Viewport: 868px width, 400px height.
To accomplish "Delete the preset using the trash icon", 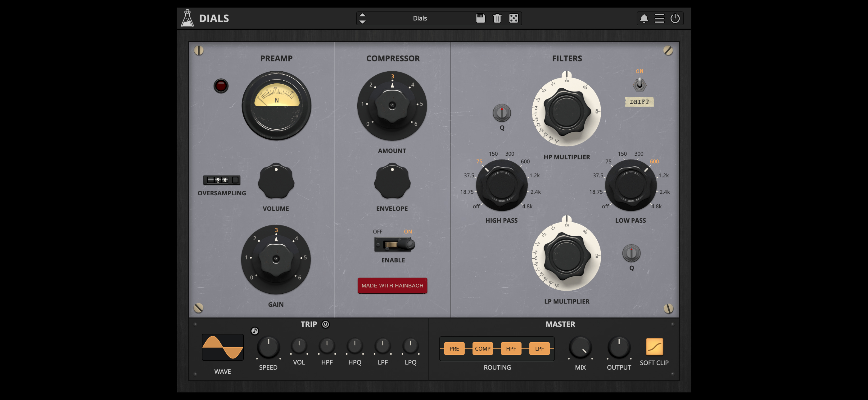I will (x=497, y=18).
